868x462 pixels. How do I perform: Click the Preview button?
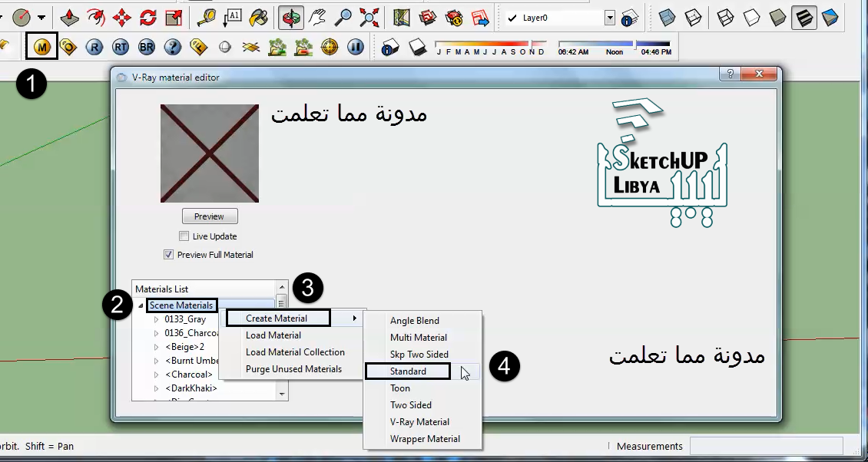pos(210,216)
